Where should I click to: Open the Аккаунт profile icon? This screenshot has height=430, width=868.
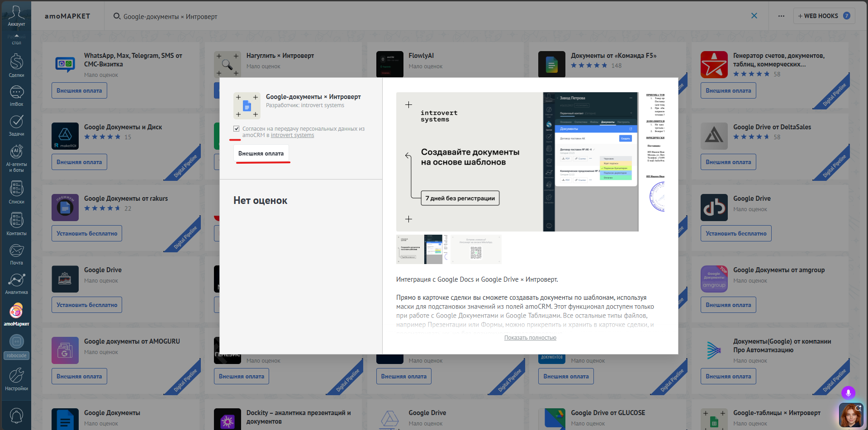click(16, 15)
